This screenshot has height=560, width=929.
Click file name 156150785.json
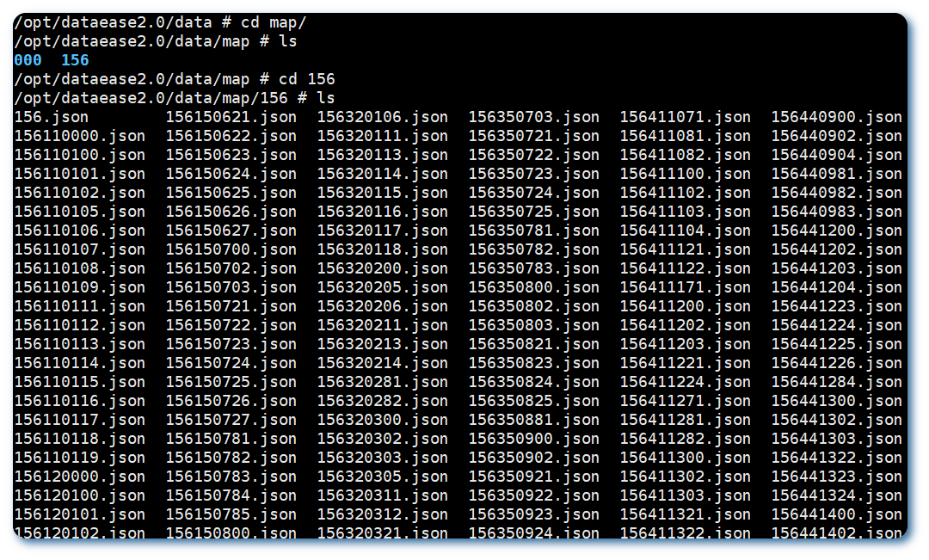point(231,515)
